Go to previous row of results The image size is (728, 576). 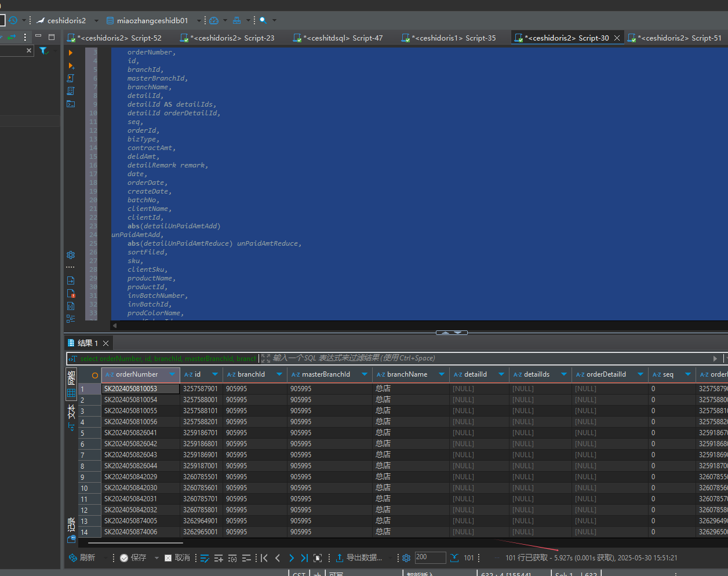point(278,558)
